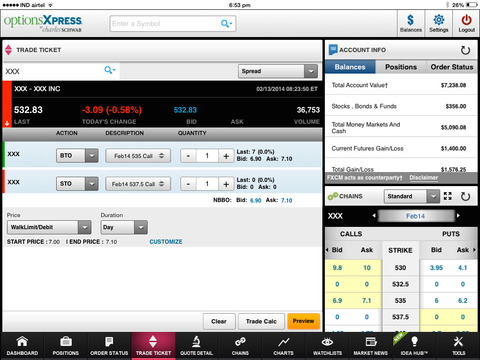Change Feb14 535 Call contract selector
480x360 pixels.
pos(138,156)
